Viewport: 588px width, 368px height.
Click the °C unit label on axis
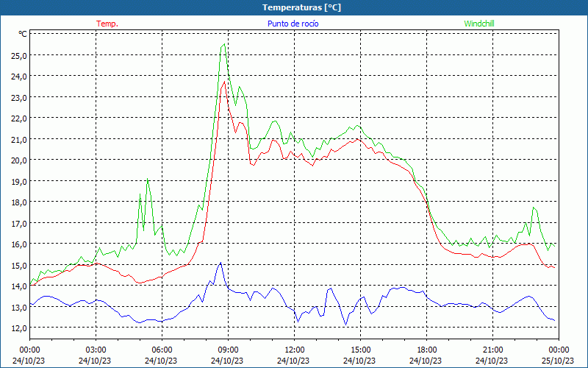click(23, 34)
